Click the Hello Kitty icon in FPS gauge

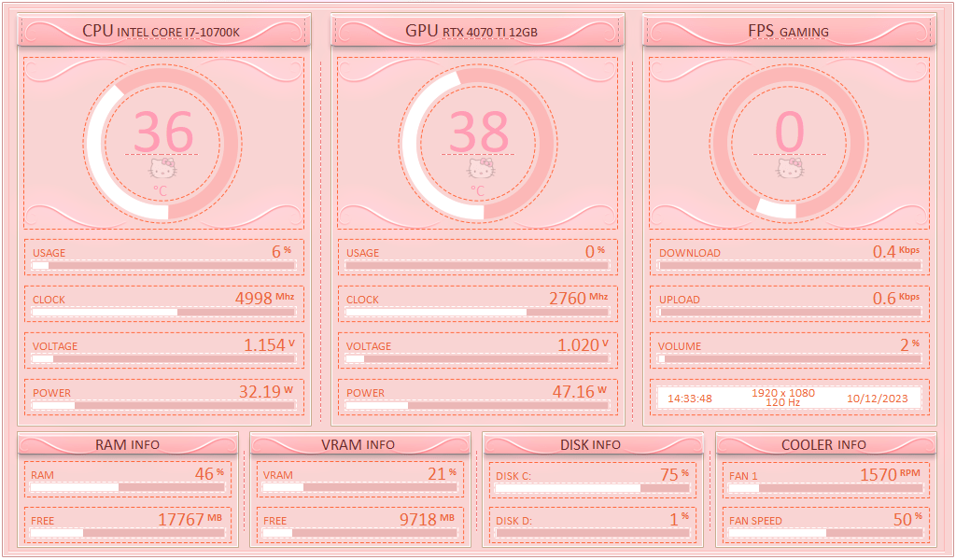pos(790,169)
